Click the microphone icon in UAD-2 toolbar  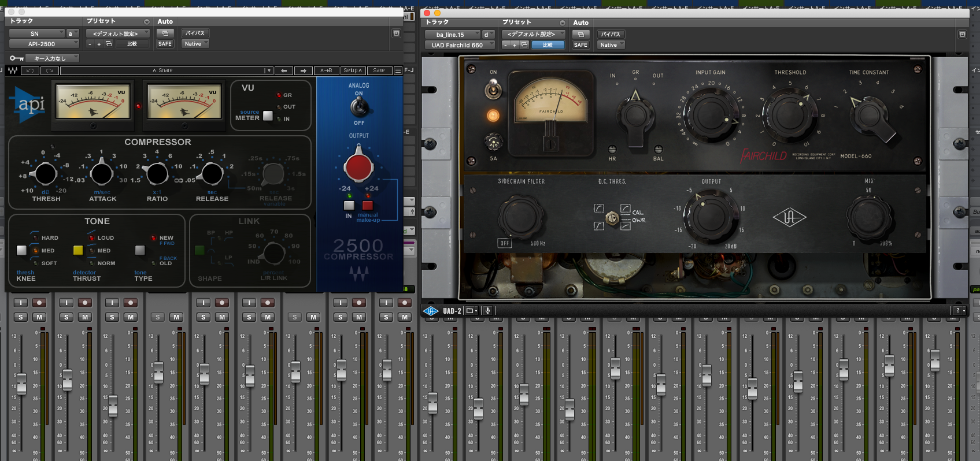[487, 311]
